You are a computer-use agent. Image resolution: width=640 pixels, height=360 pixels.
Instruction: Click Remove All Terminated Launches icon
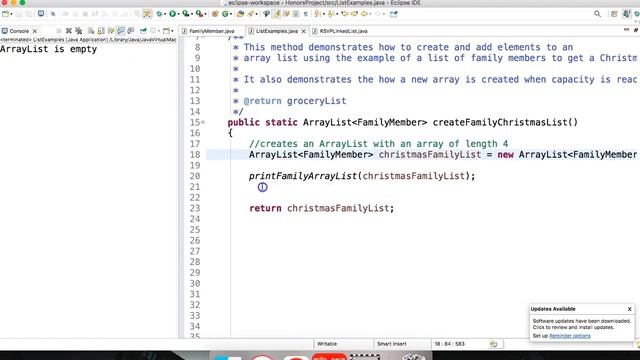[78, 31]
